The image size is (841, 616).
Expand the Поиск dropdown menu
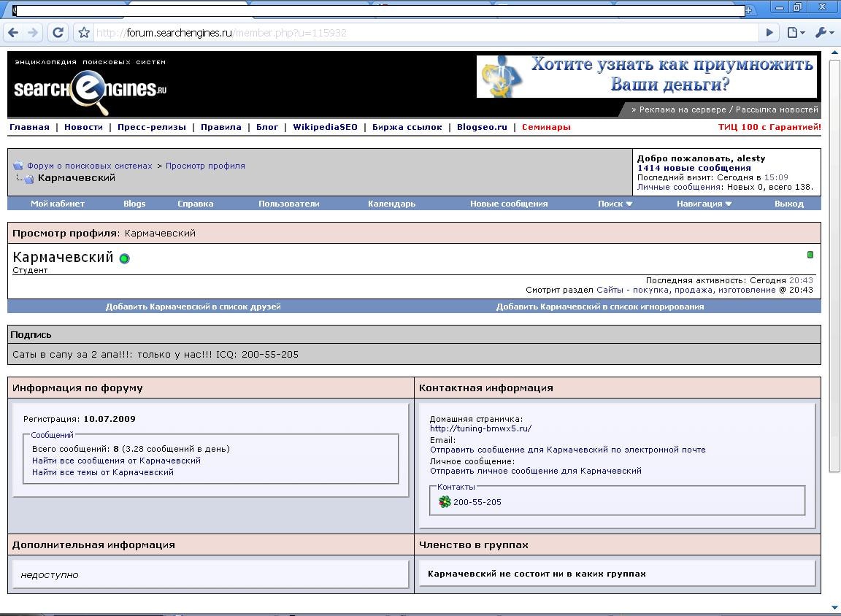click(615, 204)
